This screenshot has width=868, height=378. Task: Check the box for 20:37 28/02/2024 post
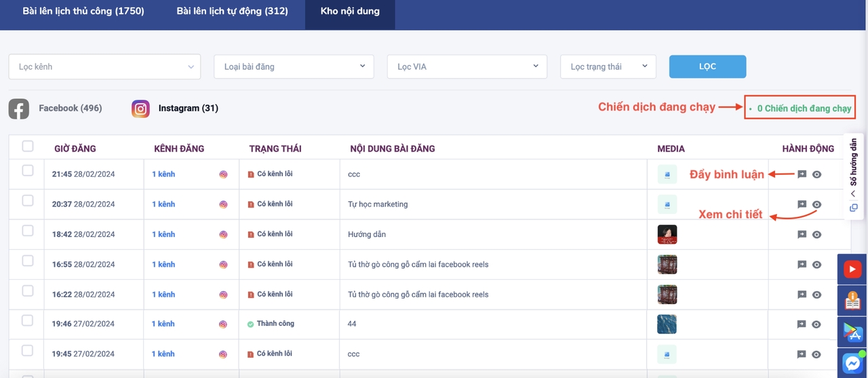pyautogui.click(x=28, y=201)
